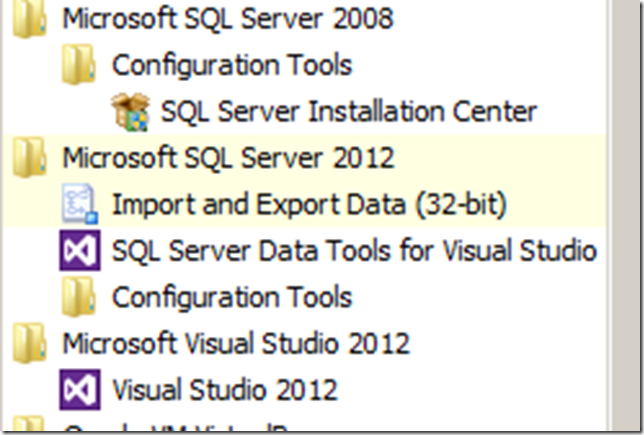644x435 pixels.
Task: Click the cut-off folder icon at the list bottom
Action: click(x=30, y=429)
